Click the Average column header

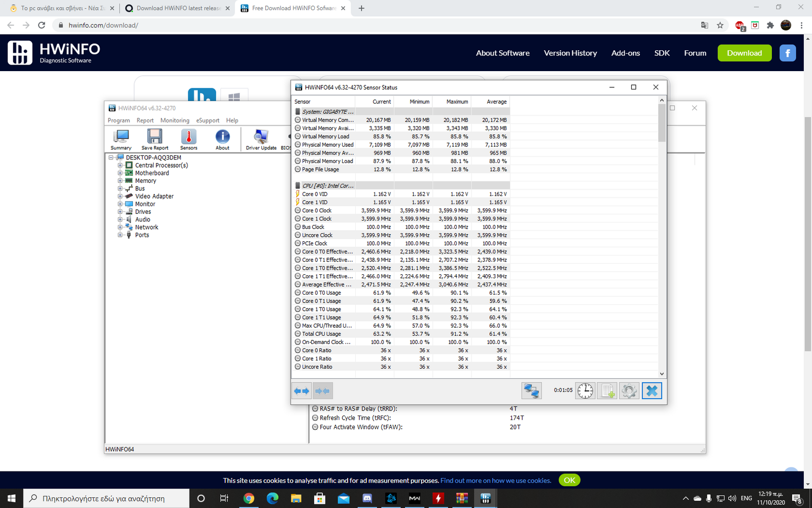[x=490, y=102]
